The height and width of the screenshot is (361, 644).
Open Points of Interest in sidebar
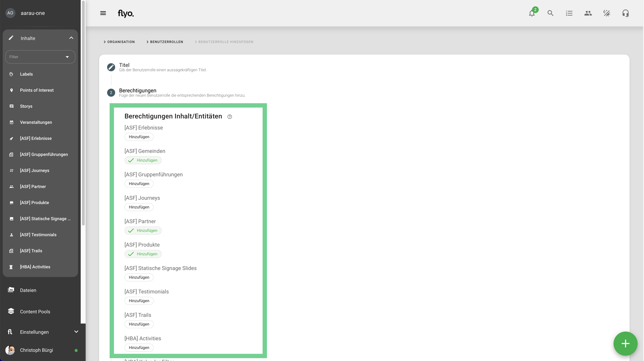point(37,90)
